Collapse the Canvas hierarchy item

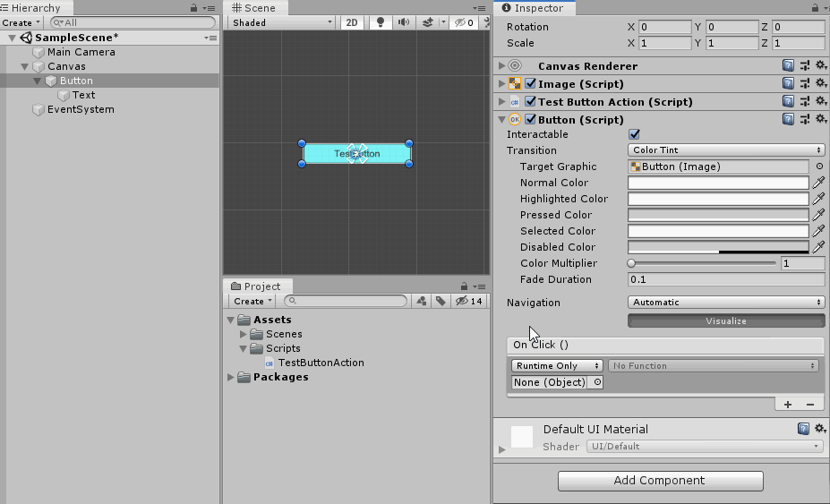point(25,67)
